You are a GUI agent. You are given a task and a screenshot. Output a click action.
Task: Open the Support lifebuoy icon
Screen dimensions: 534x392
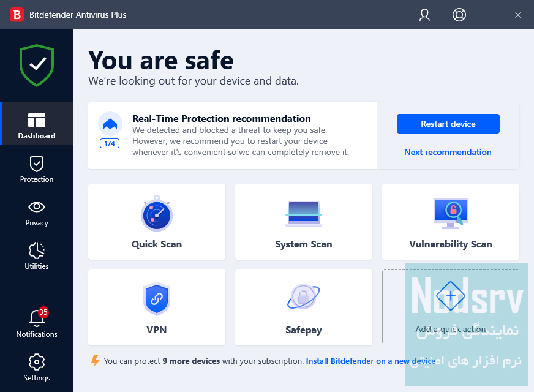tap(459, 15)
